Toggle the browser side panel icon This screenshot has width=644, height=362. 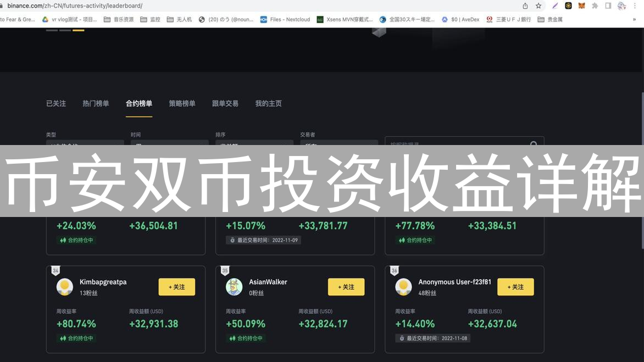tap(608, 5)
